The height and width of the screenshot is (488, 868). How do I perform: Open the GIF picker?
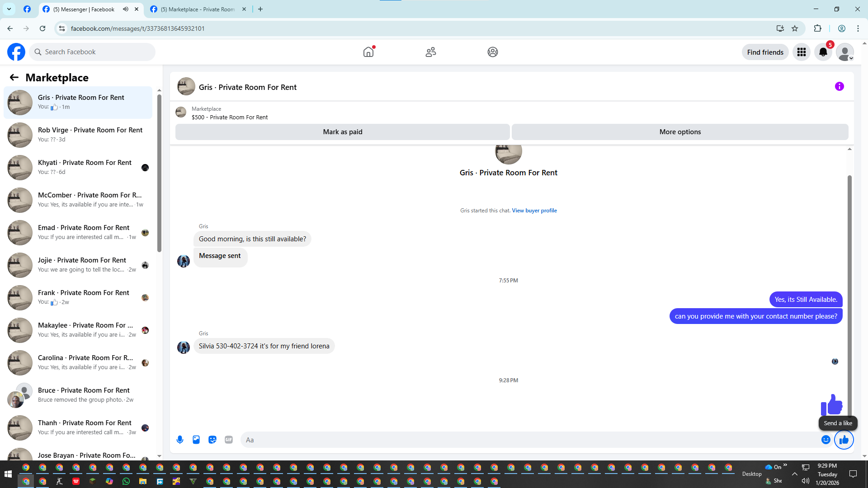tap(229, 440)
